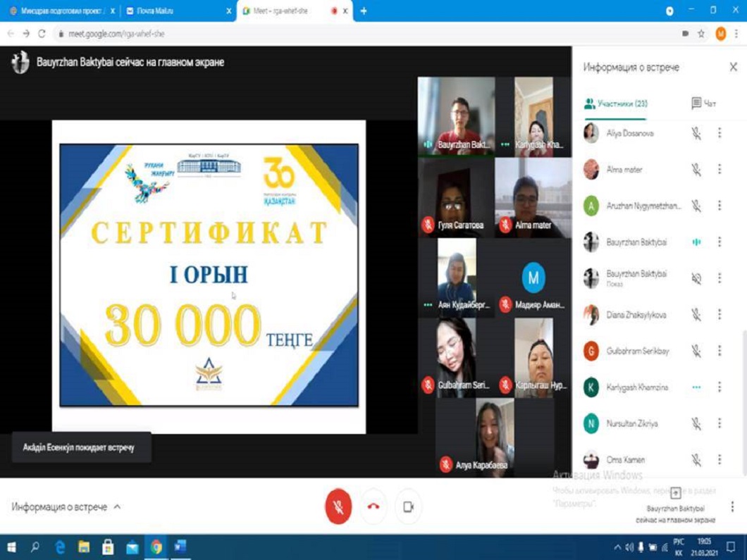
Task: Open the three-dot meeting options menu
Action: click(x=733, y=506)
